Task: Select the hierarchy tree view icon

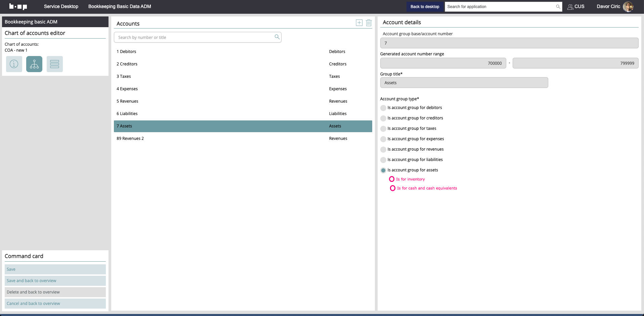Action: [34, 64]
